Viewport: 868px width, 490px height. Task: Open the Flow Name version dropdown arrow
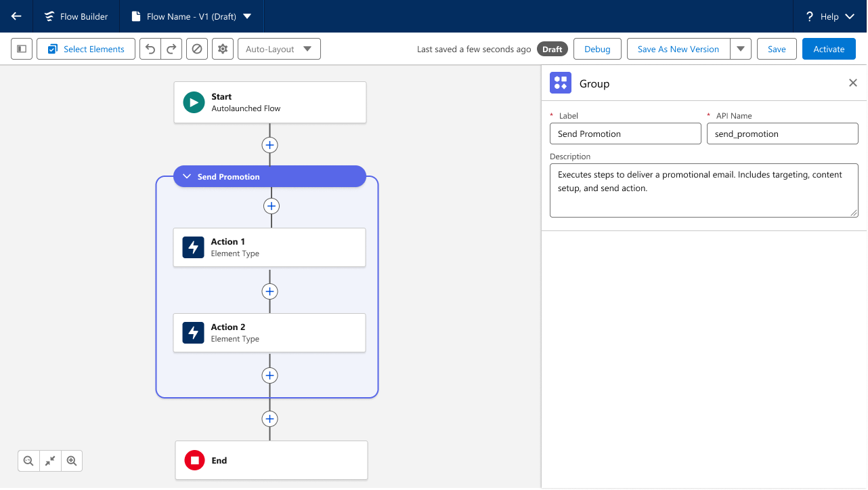[x=246, y=16]
